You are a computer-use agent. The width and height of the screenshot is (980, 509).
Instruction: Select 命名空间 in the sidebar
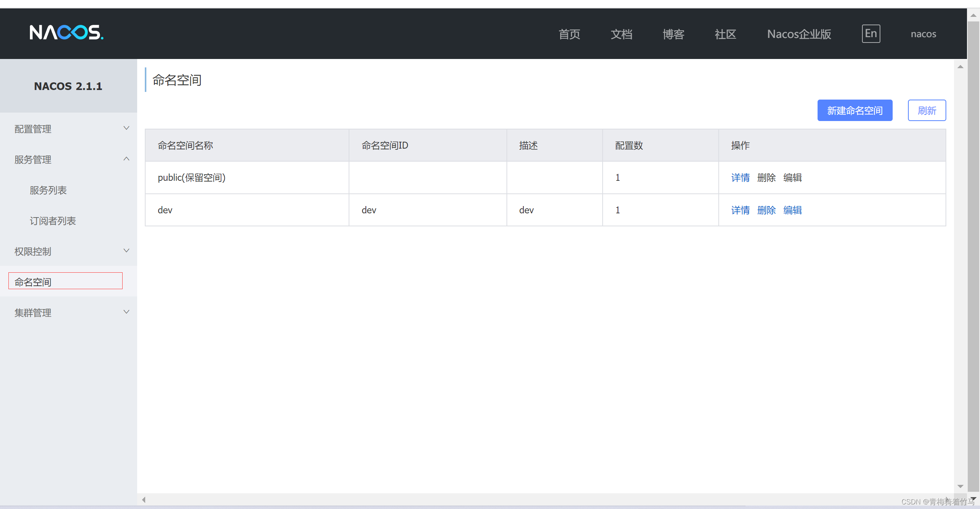(x=33, y=282)
